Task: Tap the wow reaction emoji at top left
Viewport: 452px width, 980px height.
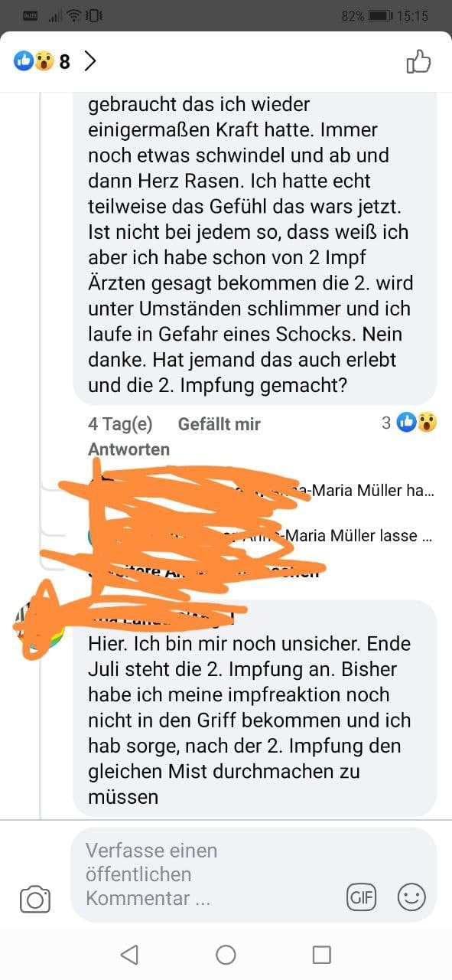Action: coord(43,61)
